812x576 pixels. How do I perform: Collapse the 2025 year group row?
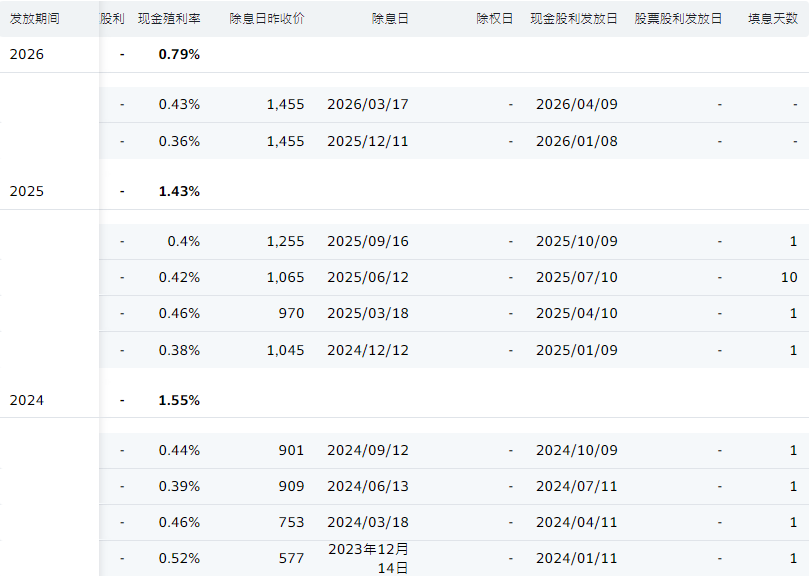(x=27, y=191)
